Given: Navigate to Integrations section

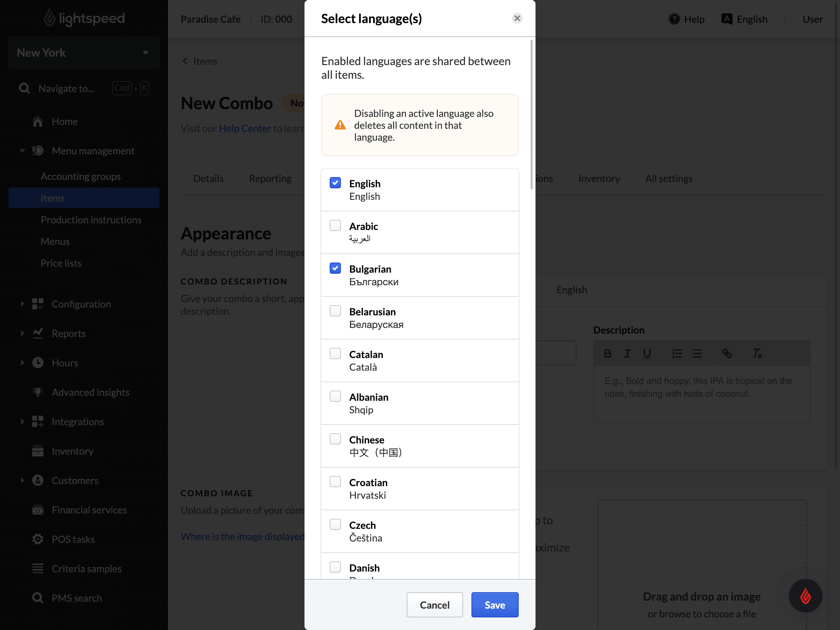Looking at the screenshot, I should coord(78,421).
